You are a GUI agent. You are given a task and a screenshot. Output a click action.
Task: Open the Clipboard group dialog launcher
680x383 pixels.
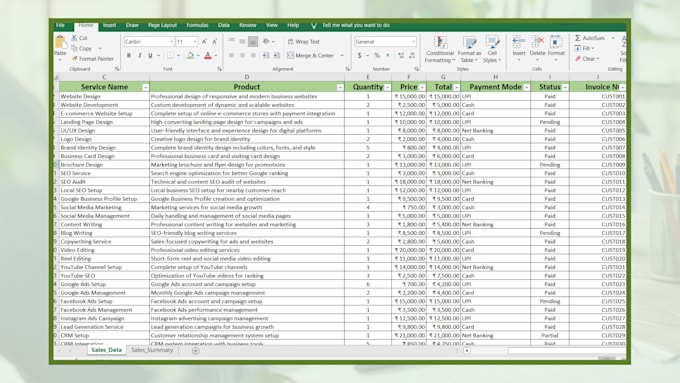117,69
